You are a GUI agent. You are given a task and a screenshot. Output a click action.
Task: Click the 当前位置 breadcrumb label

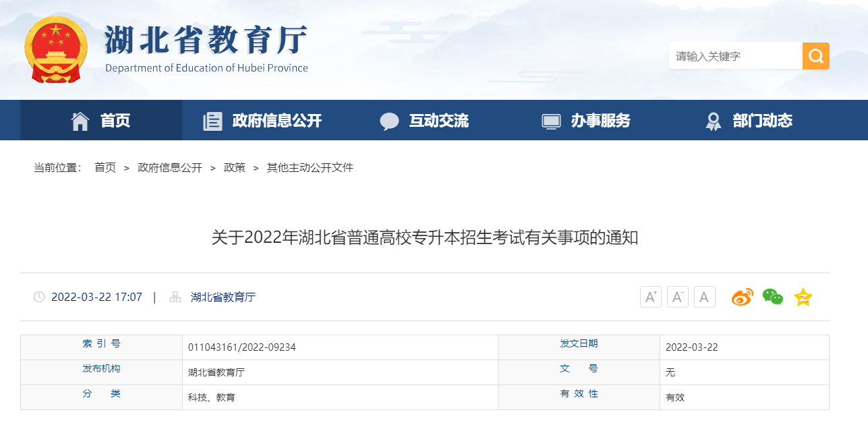[58, 167]
